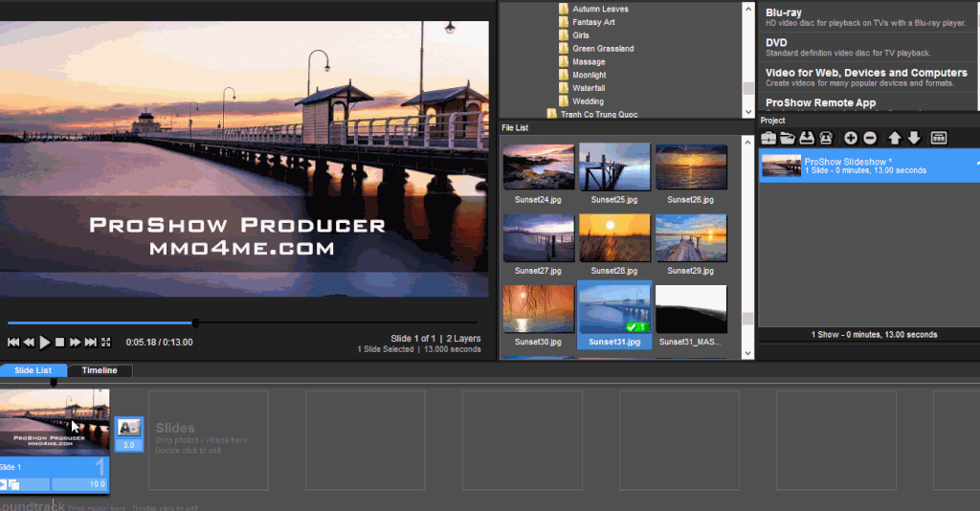Remove the show with the minus icon

[x=870, y=138]
